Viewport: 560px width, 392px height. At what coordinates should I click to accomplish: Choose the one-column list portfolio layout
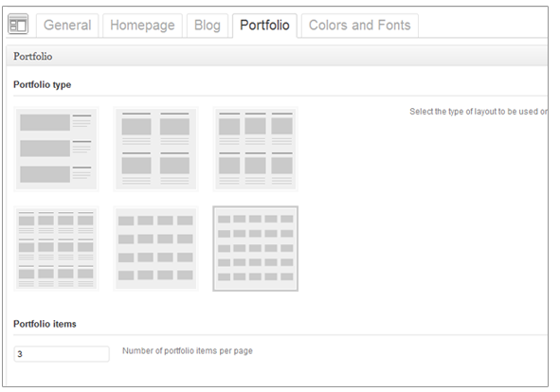coord(56,149)
